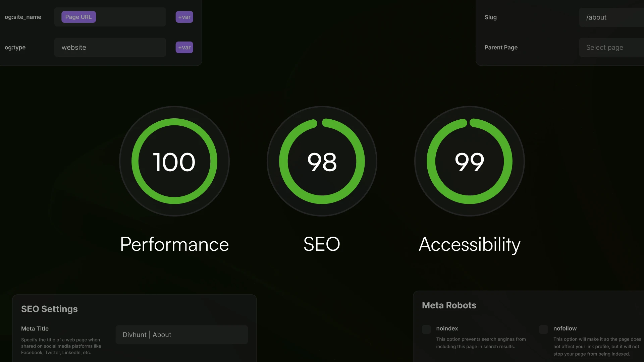The image size is (644, 362).
Task: Open the Parent Page select dropdown
Action: [610, 48]
